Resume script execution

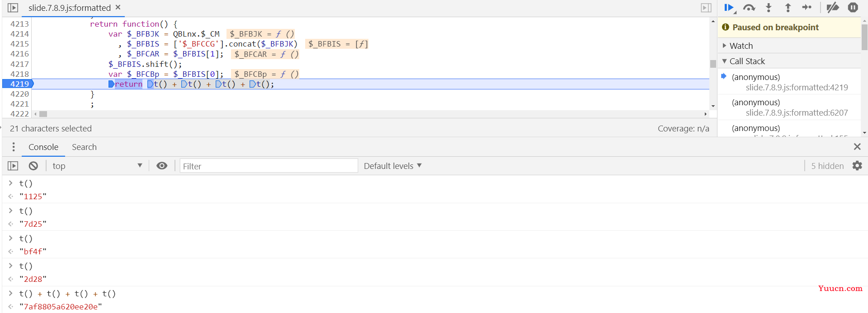pos(729,8)
